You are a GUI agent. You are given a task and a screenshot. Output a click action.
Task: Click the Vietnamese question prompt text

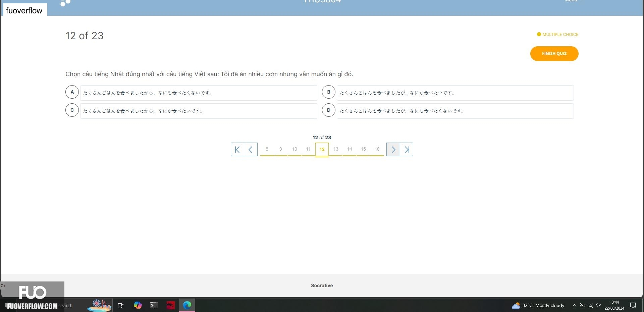point(209,74)
